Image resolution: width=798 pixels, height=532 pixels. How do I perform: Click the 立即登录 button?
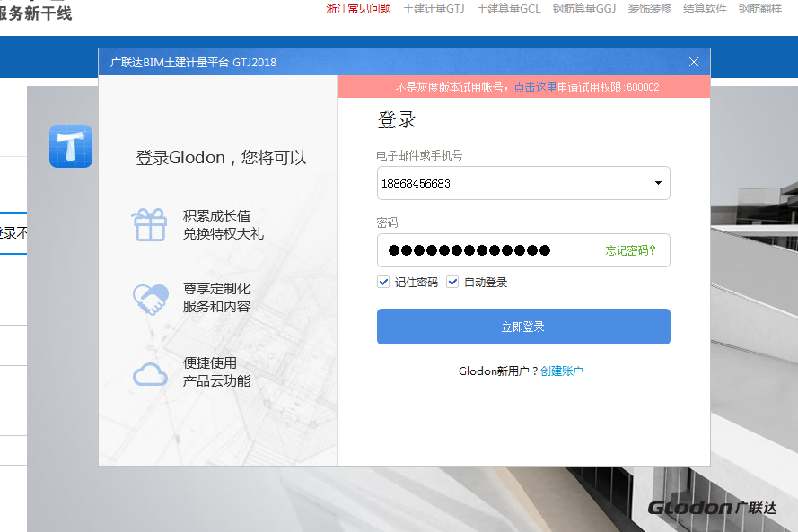coord(523,327)
